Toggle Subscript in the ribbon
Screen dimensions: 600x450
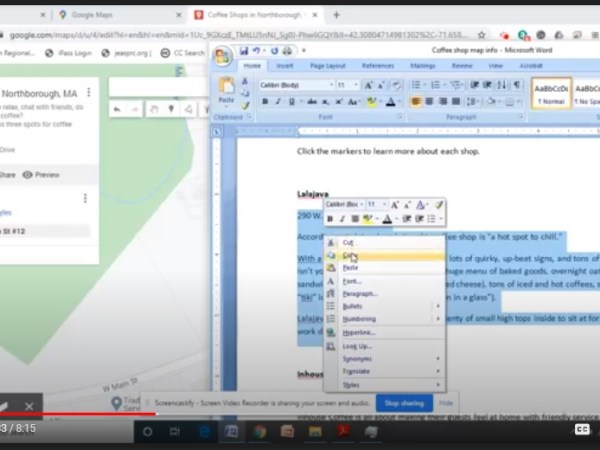[325, 102]
